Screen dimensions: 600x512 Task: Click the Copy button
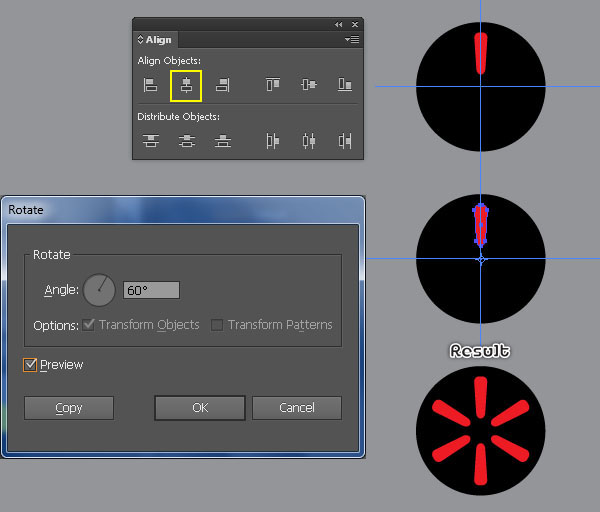(69, 408)
